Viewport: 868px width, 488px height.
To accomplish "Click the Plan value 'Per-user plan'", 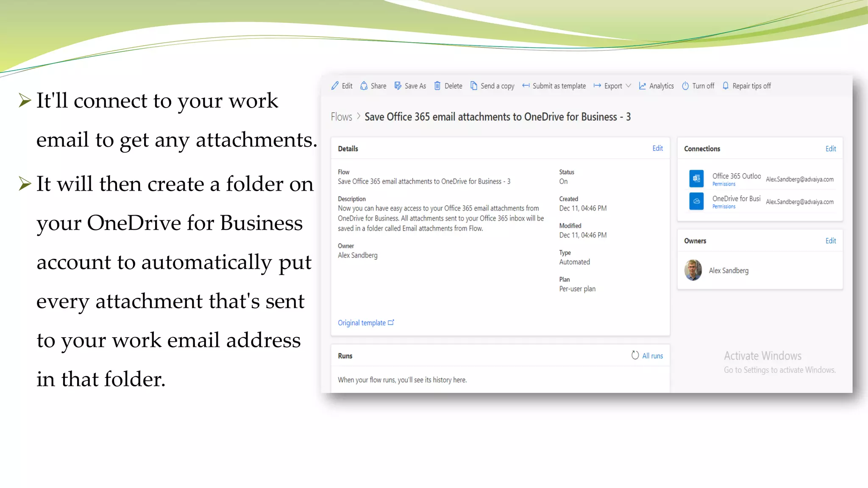I will click(577, 289).
